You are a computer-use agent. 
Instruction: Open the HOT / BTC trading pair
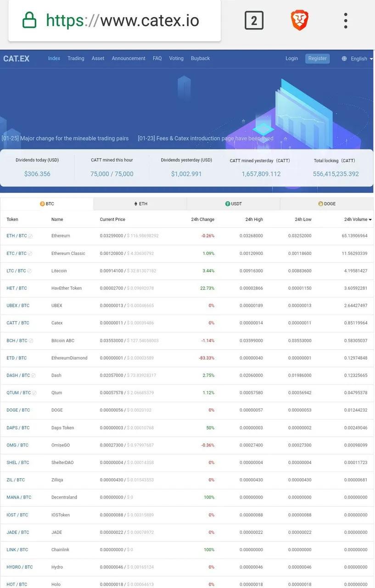[x=17, y=584]
